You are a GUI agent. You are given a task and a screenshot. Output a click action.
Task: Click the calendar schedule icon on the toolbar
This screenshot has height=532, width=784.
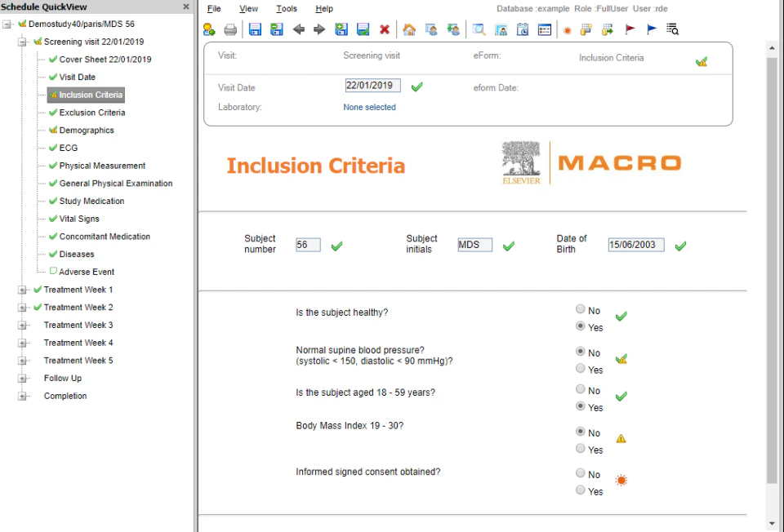coord(522,29)
